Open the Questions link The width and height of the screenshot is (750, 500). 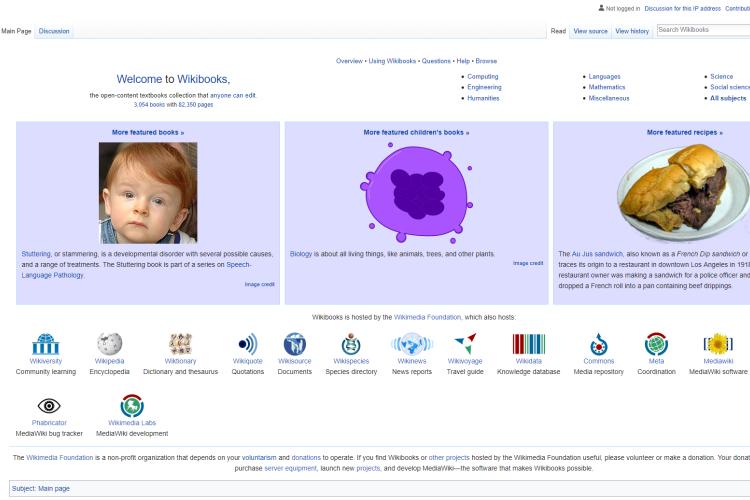click(x=436, y=61)
